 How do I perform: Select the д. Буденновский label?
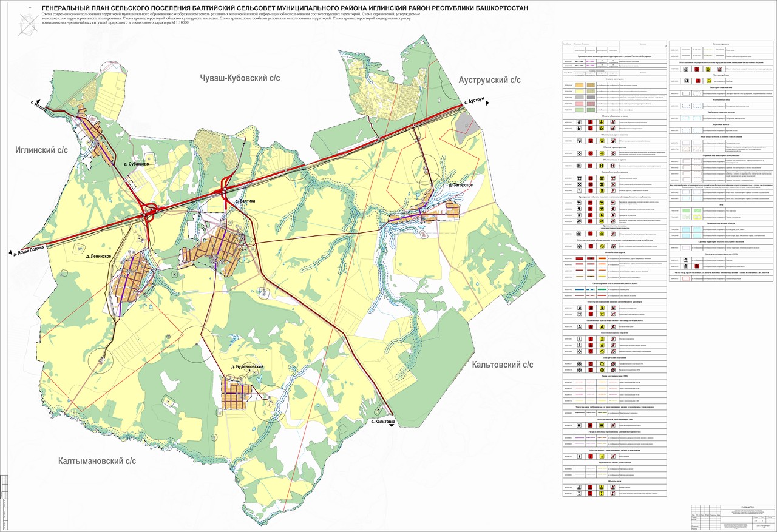click(x=247, y=367)
